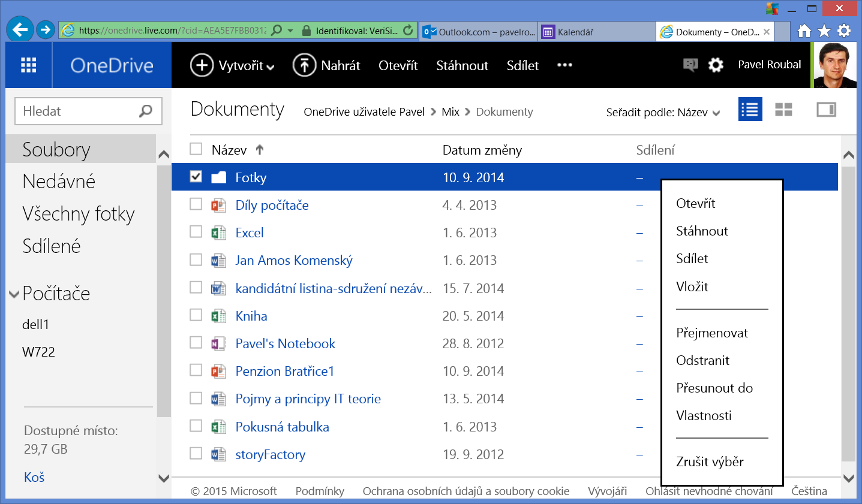Click the file list scroll-up arrow
The image size is (862, 504).
coord(849,155)
